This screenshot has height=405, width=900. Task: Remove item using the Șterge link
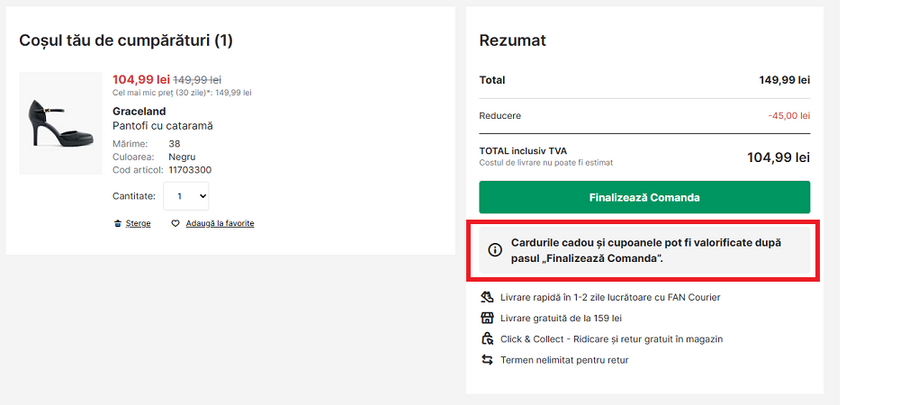(138, 224)
